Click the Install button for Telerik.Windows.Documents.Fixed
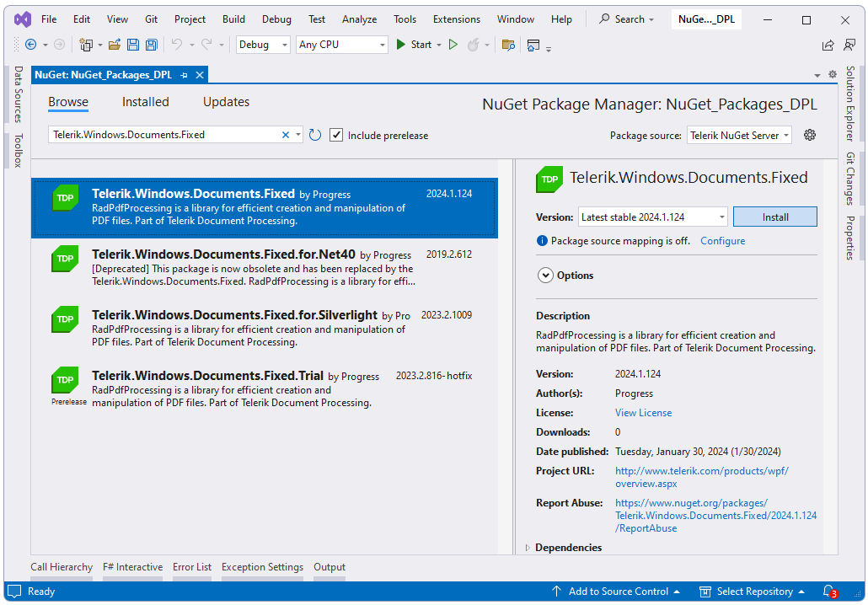Image resolution: width=868 pixels, height=605 pixels. [x=774, y=217]
